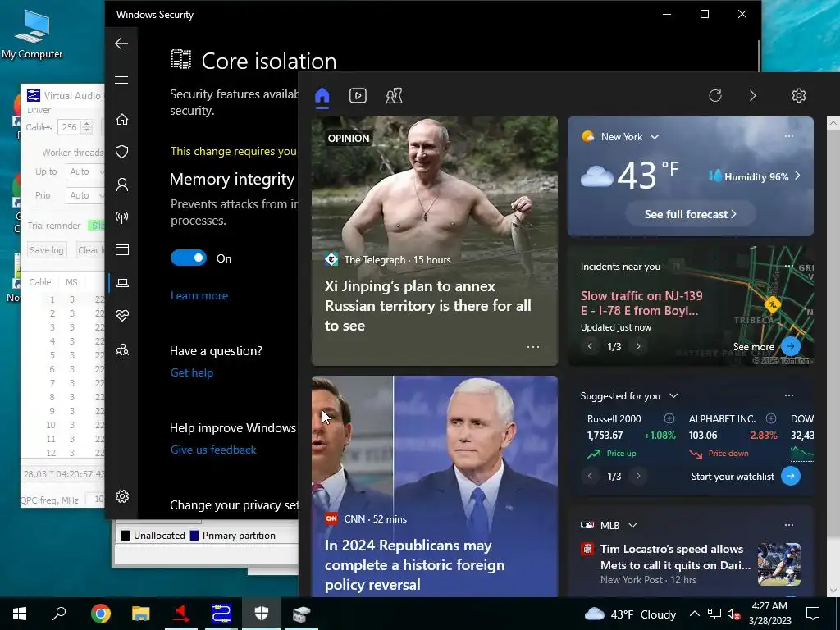Show next traffic incident
Image resolution: width=840 pixels, height=630 pixels.
coord(638,347)
